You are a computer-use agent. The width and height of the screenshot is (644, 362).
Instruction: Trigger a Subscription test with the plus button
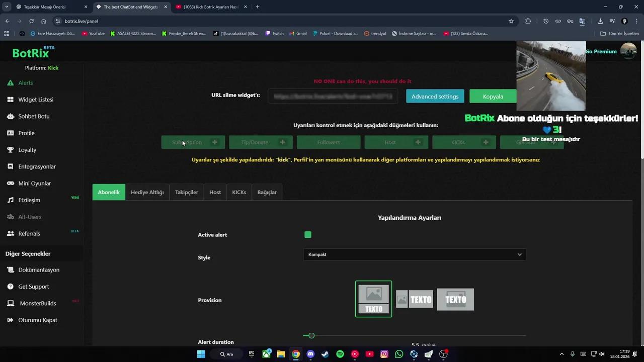(x=214, y=142)
